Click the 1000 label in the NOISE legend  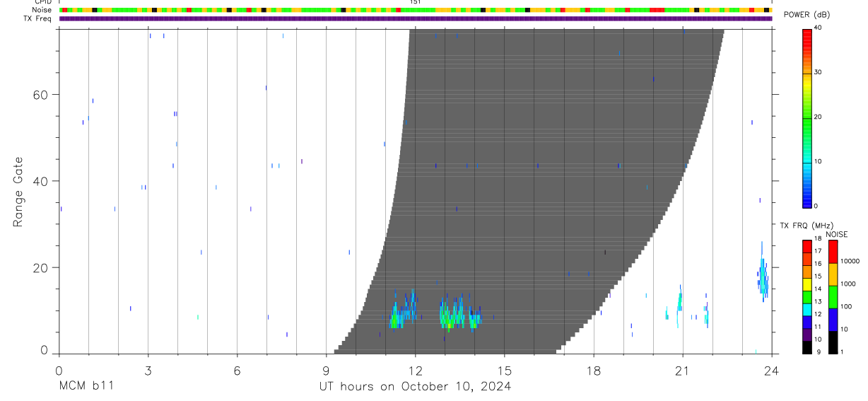[848, 284]
